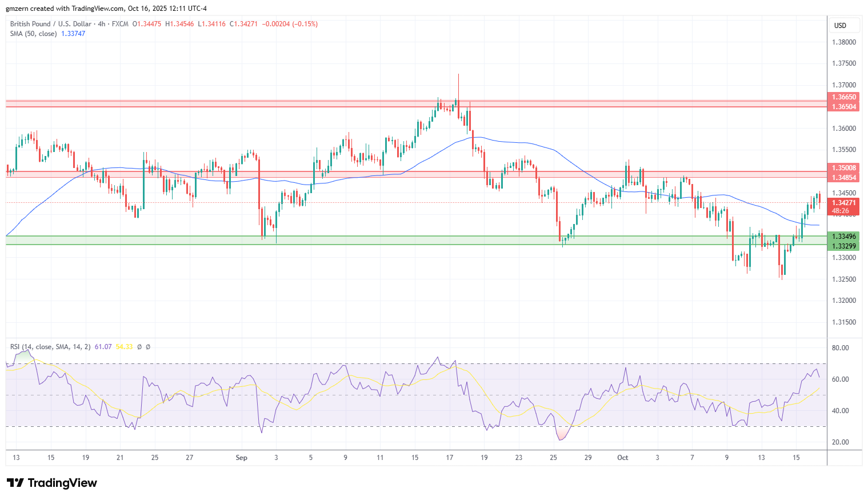Click the 27 date label on time axis
The height and width of the screenshot is (500, 868).
(190, 458)
